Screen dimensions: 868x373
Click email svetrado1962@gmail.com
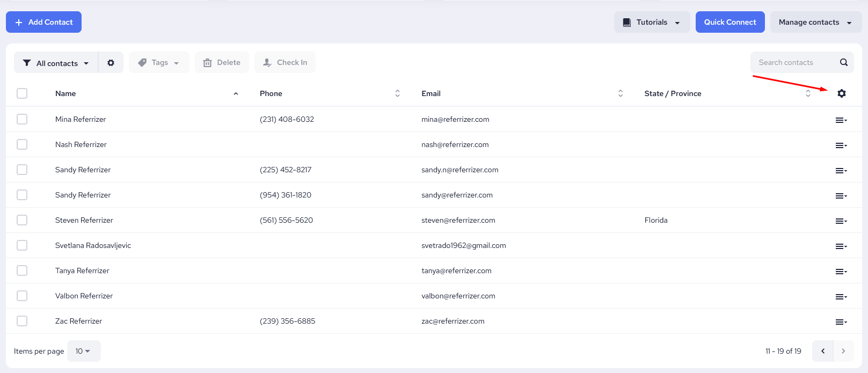click(464, 245)
